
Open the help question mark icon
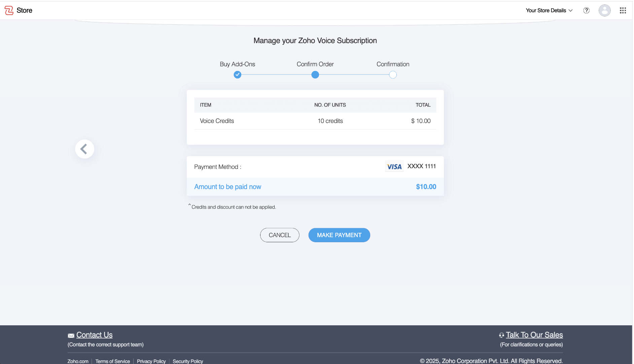pyautogui.click(x=587, y=10)
